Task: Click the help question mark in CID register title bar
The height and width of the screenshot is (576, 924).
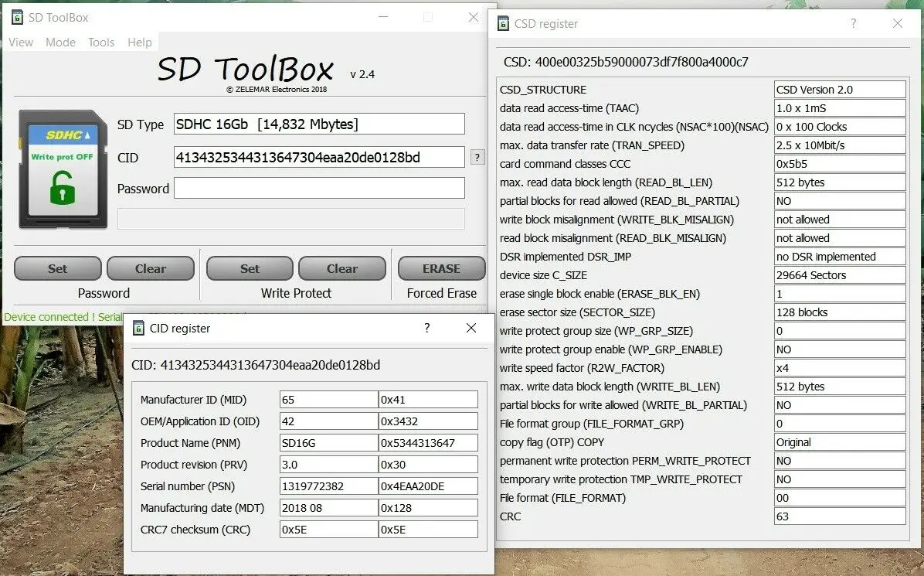Action: pos(426,328)
